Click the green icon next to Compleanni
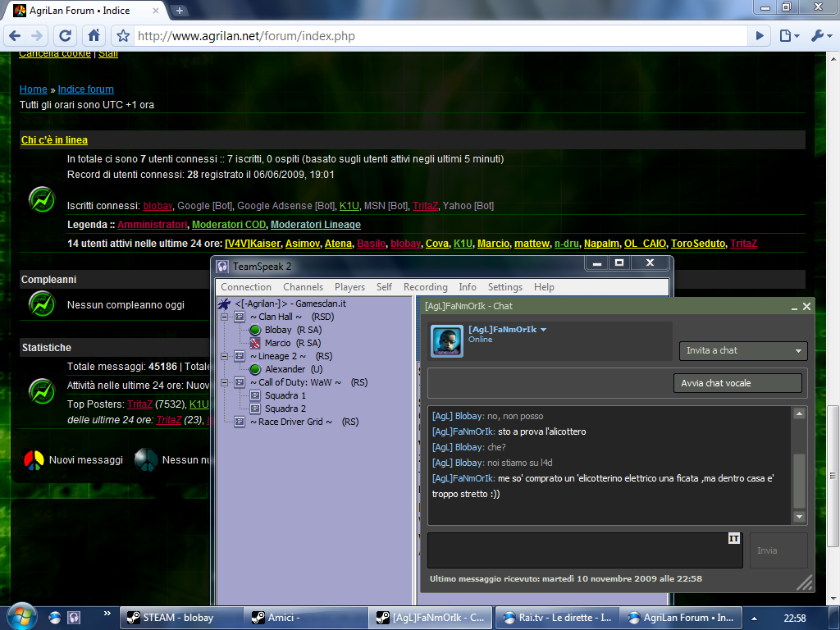The image size is (840, 630). click(42, 304)
